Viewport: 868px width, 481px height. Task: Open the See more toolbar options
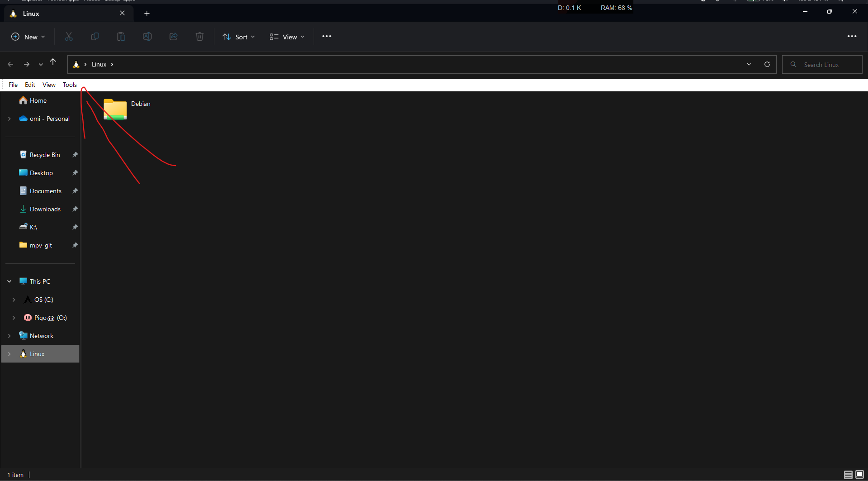(x=327, y=37)
